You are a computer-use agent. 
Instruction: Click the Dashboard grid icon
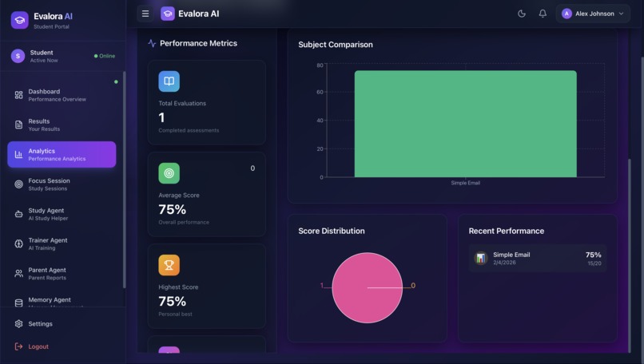click(18, 95)
